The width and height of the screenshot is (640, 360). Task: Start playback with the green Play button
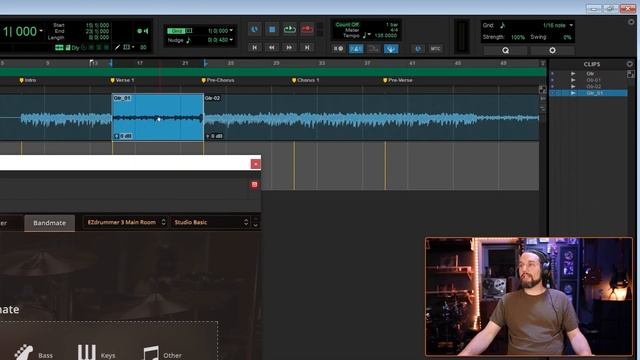[289, 29]
